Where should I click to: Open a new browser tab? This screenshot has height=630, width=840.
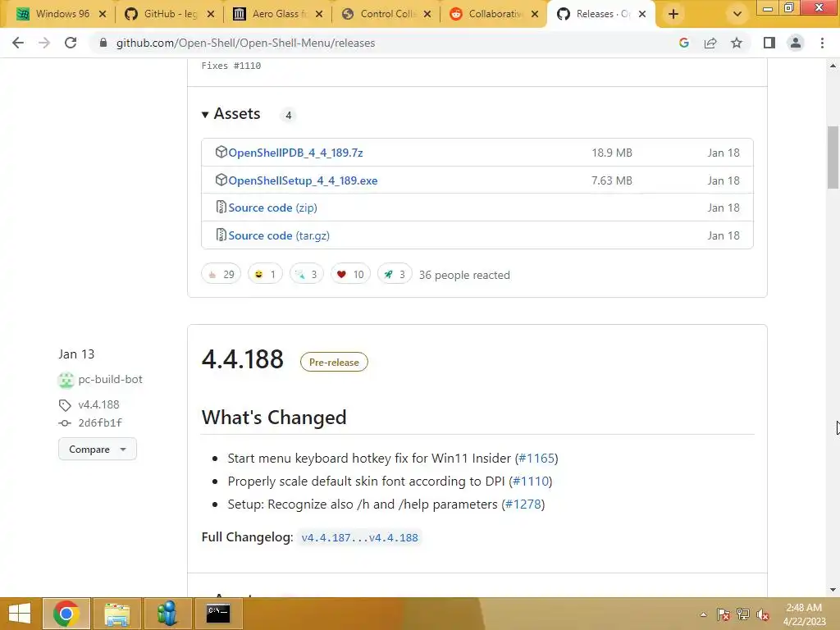[673, 14]
